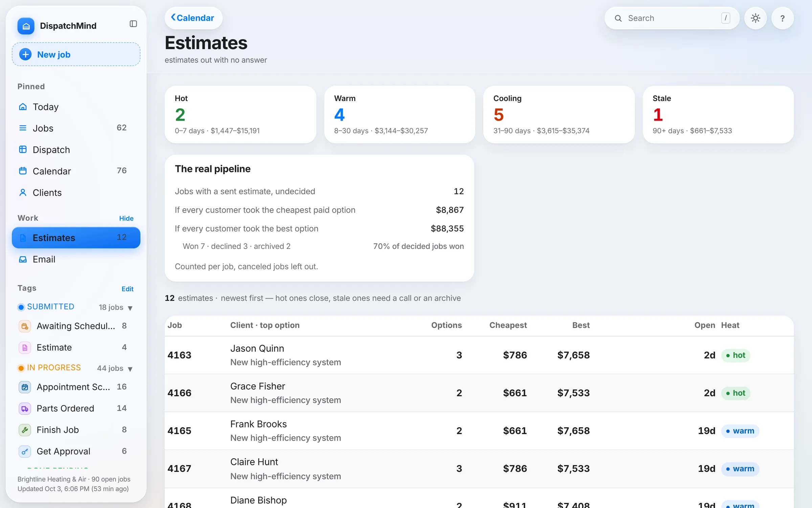Open help with the question mark
The width and height of the screenshot is (812, 508).
point(782,18)
